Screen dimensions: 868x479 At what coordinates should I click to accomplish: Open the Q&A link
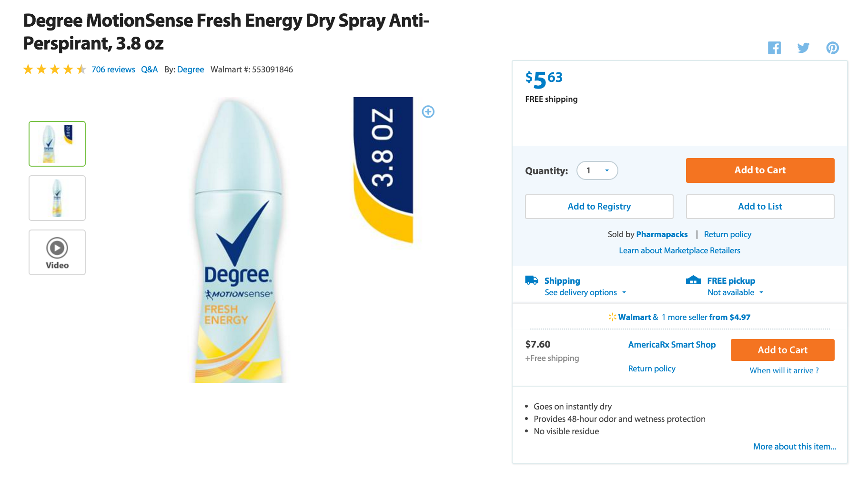coord(149,70)
